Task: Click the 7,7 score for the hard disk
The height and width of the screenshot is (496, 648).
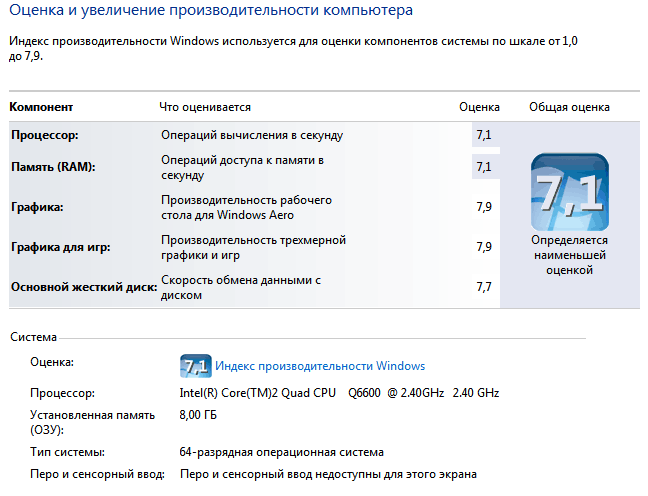Action: pyautogui.click(x=484, y=287)
